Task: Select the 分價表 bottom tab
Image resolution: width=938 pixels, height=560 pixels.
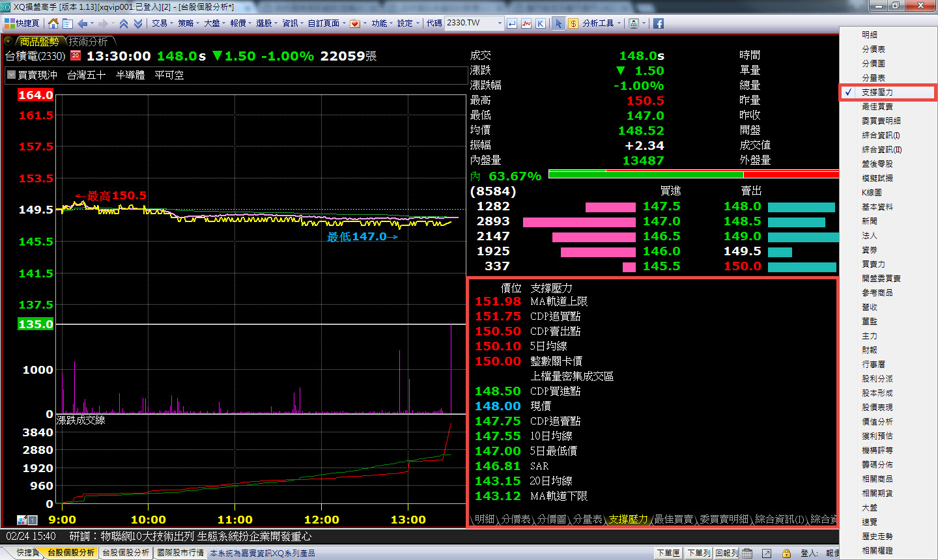Action: pyautogui.click(x=516, y=519)
